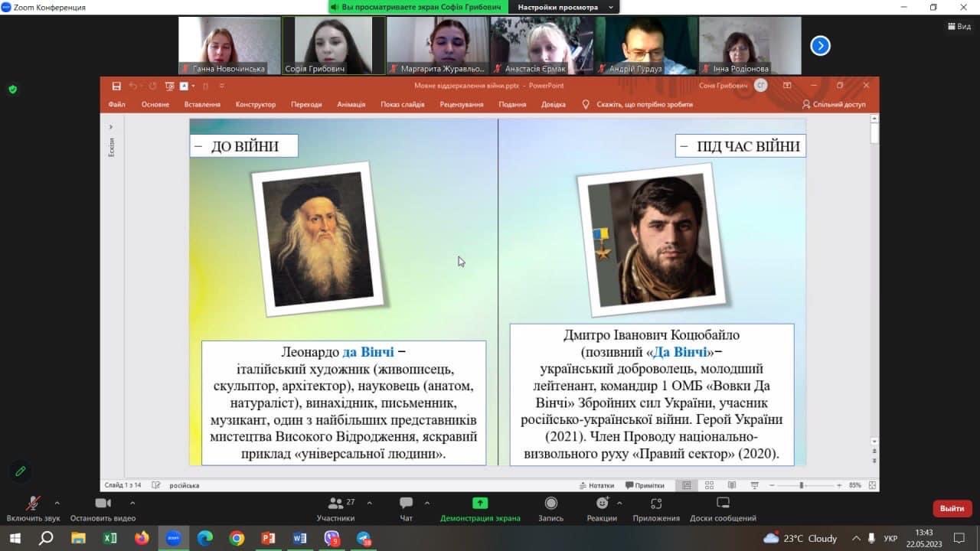This screenshot has width=980, height=551.
Task: Click Спільний доступ share button
Action: pyautogui.click(x=834, y=104)
